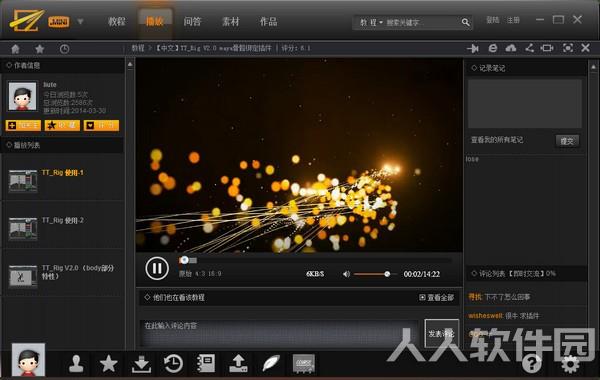The image size is (600, 380).
Task: Open the 素材 tab
Action: 231,21
